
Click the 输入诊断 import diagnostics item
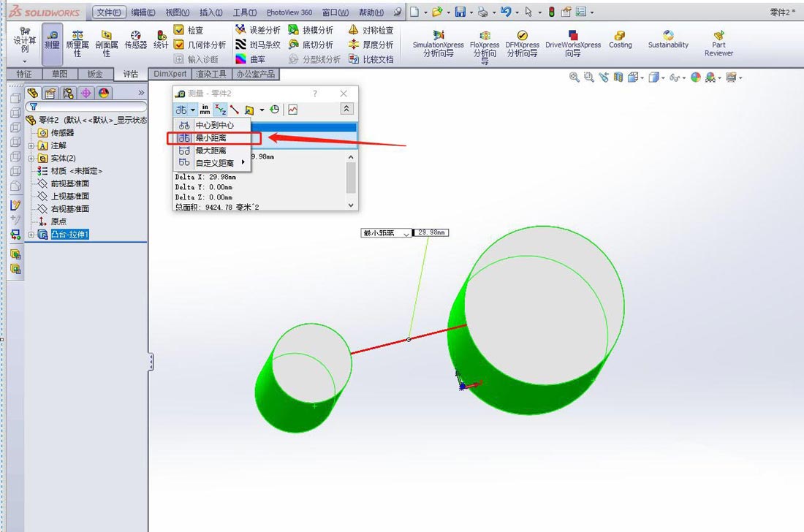pyautogui.click(x=197, y=59)
